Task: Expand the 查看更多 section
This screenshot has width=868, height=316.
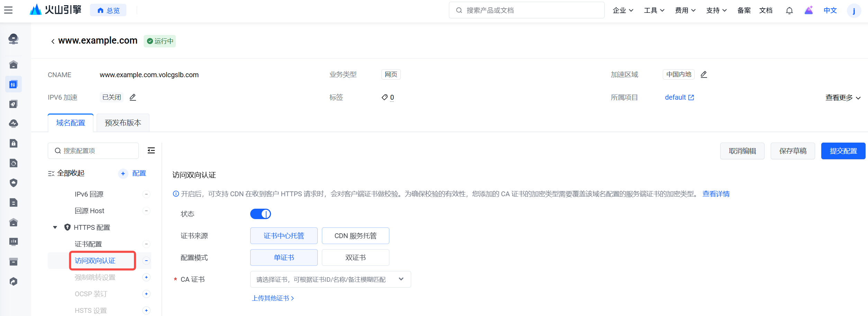Action: (843, 98)
